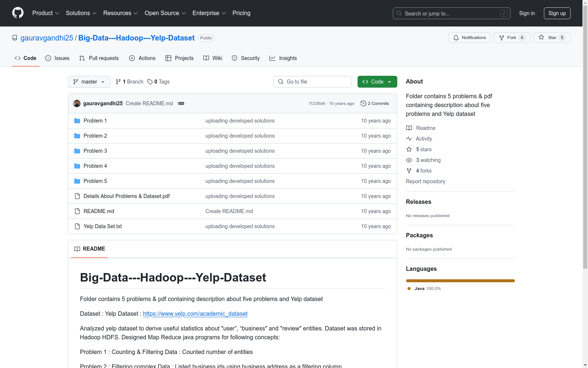Open the Problem 1 folder icon

(77, 121)
